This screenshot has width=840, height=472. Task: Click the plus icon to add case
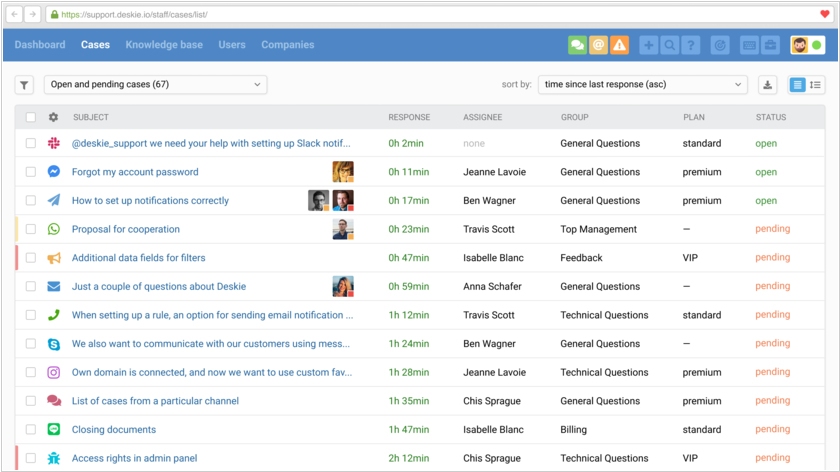(x=648, y=45)
